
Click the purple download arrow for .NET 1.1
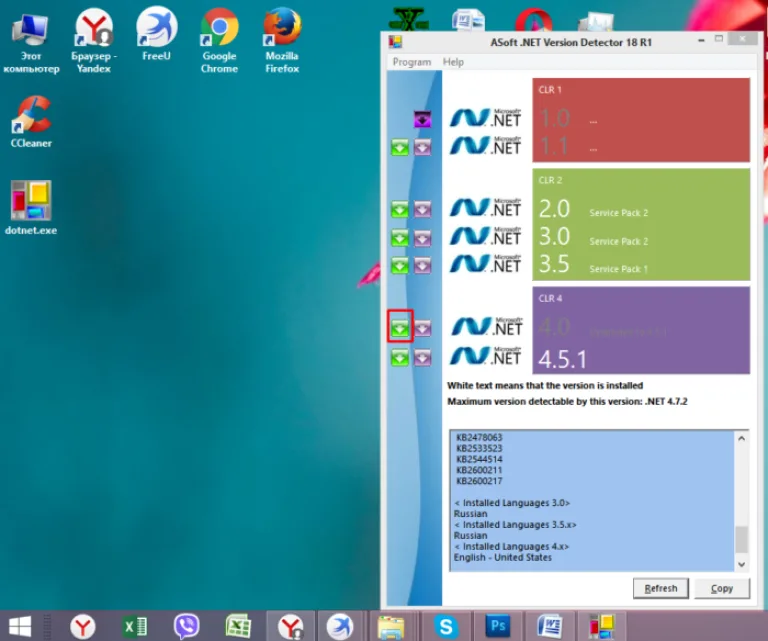[x=422, y=147]
